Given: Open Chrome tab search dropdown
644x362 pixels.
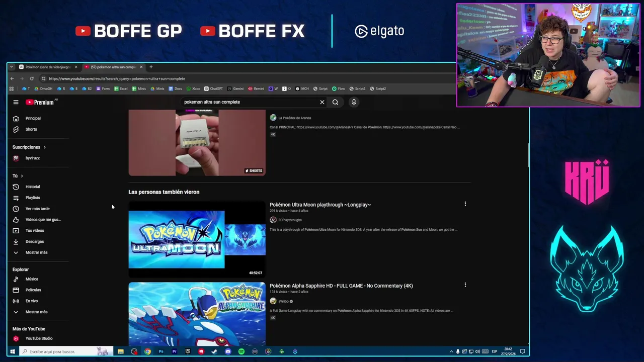Looking at the screenshot, I should (12, 67).
